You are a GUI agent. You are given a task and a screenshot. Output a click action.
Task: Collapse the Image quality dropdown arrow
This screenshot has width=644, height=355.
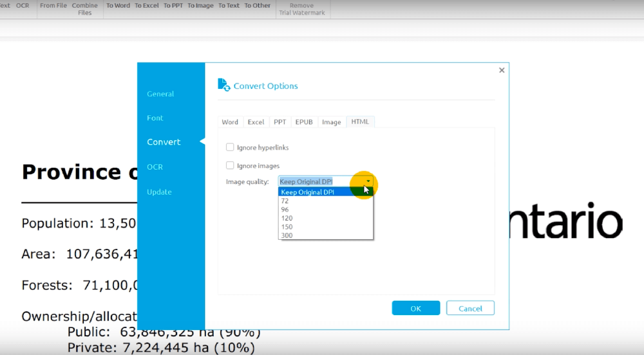368,181
